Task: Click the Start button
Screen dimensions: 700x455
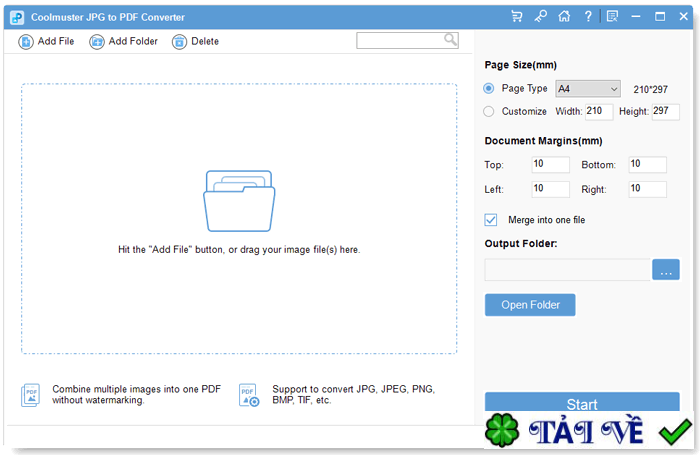Action: pyautogui.click(x=582, y=402)
